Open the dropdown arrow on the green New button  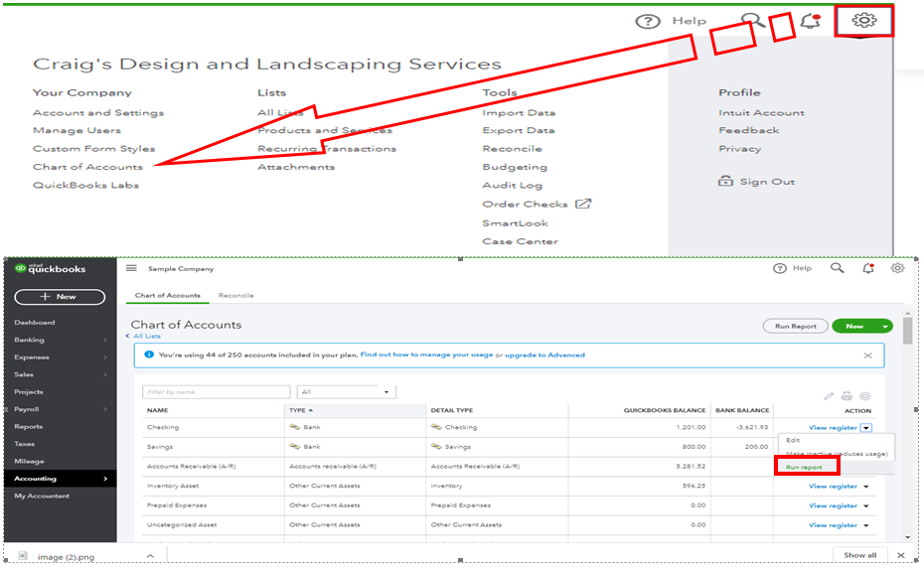(x=885, y=327)
